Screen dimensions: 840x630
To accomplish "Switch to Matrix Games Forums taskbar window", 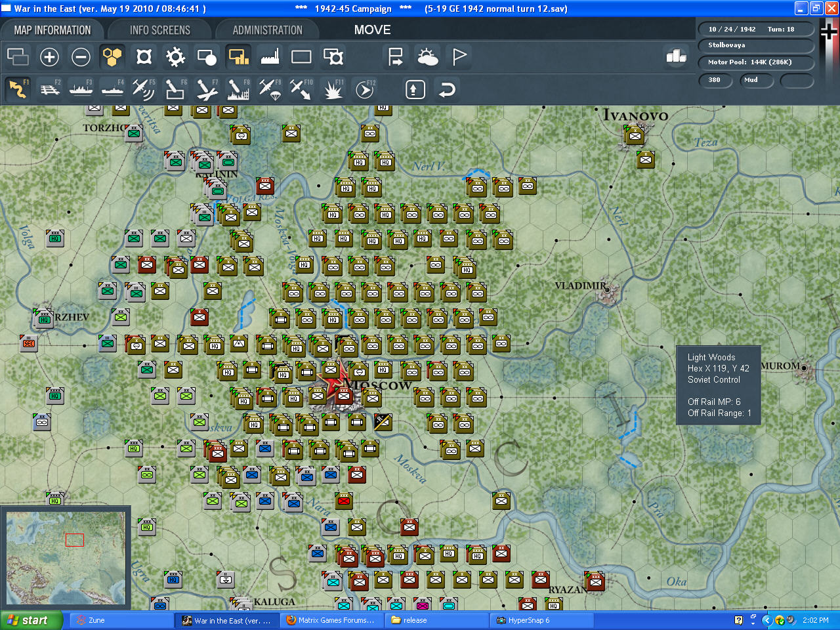I will click(331, 620).
